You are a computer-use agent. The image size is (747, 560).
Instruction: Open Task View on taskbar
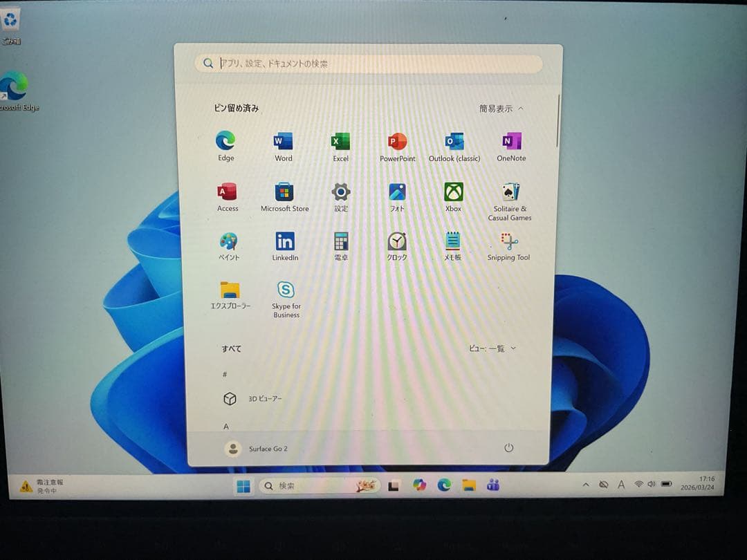394,486
